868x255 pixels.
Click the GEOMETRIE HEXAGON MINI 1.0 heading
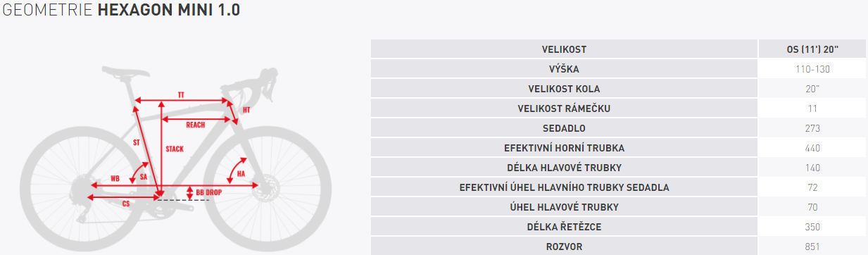pyautogui.click(x=121, y=11)
